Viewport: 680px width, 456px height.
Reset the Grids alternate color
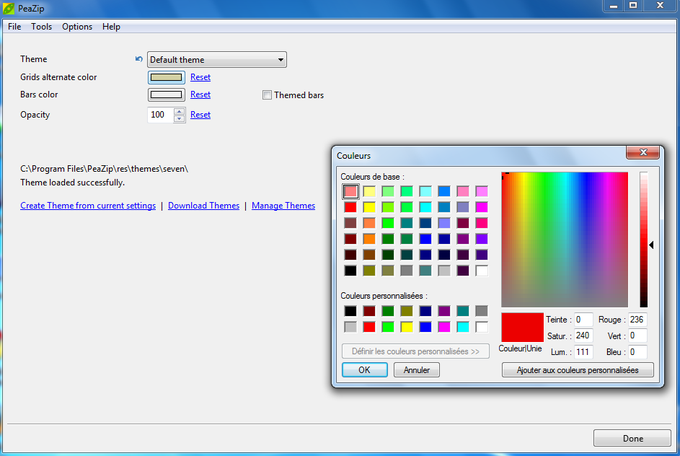point(200,77)
